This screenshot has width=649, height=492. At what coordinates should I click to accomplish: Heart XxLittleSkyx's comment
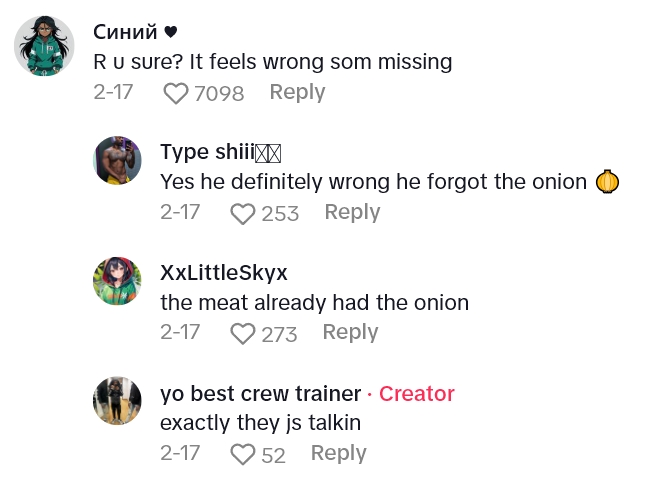click(243, 333)
